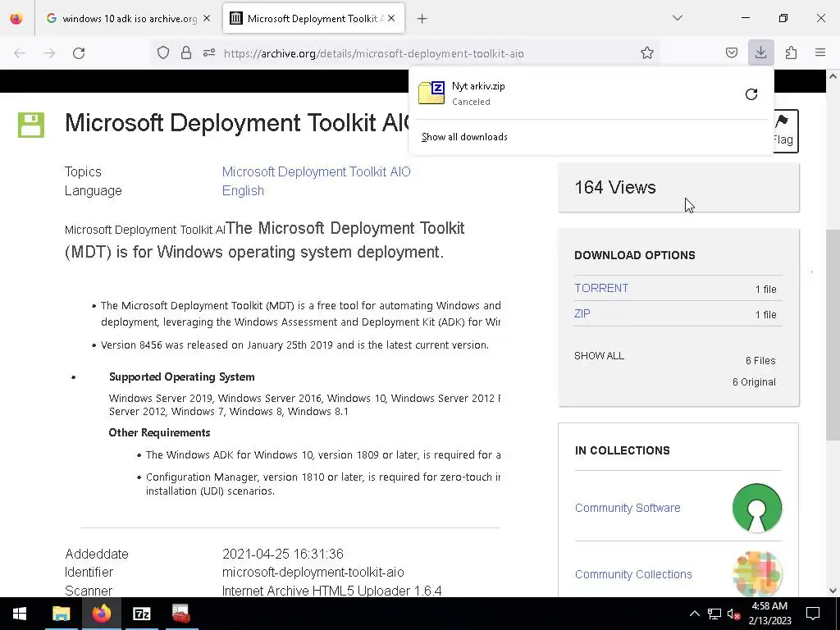
Task: Open the notification action center
Action: (813, 614)
